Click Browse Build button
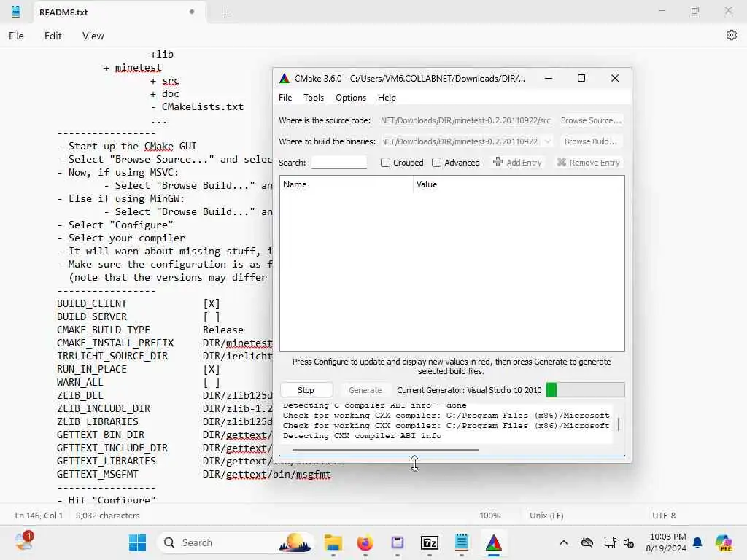 pos(591,141)
